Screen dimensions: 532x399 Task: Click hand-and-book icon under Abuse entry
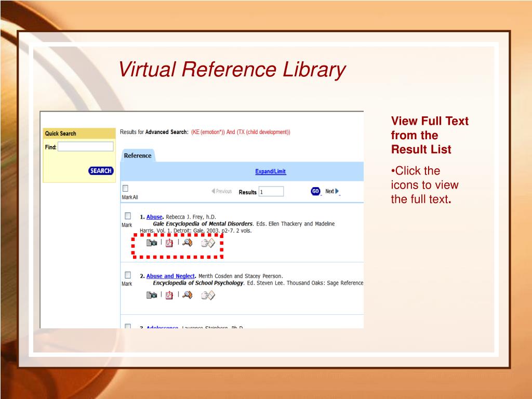tap(208, 243)
